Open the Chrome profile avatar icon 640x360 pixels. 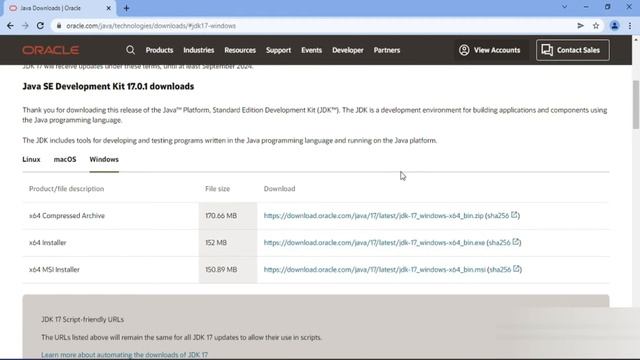(614, 26)
